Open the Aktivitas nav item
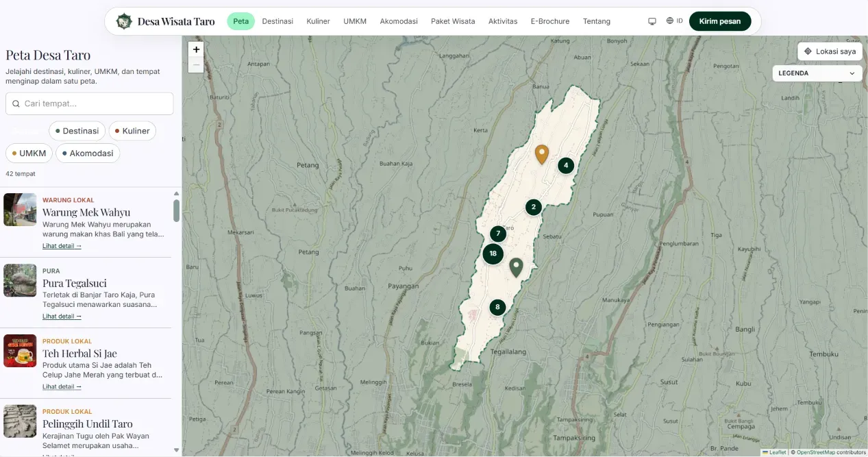The width and height of the screenshot is (868, 457). point(503,21)
